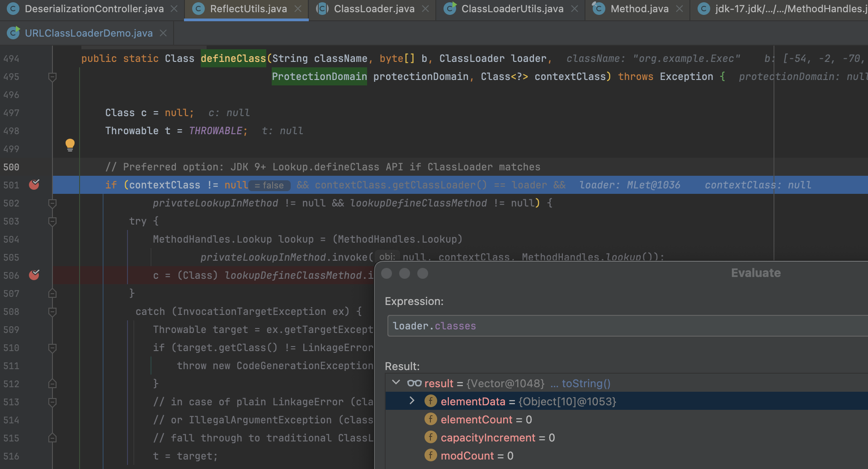Screen dimensions: 868x469
Task: Select the ReflectUtils.java tab
Action: click(x=248, y=9)
